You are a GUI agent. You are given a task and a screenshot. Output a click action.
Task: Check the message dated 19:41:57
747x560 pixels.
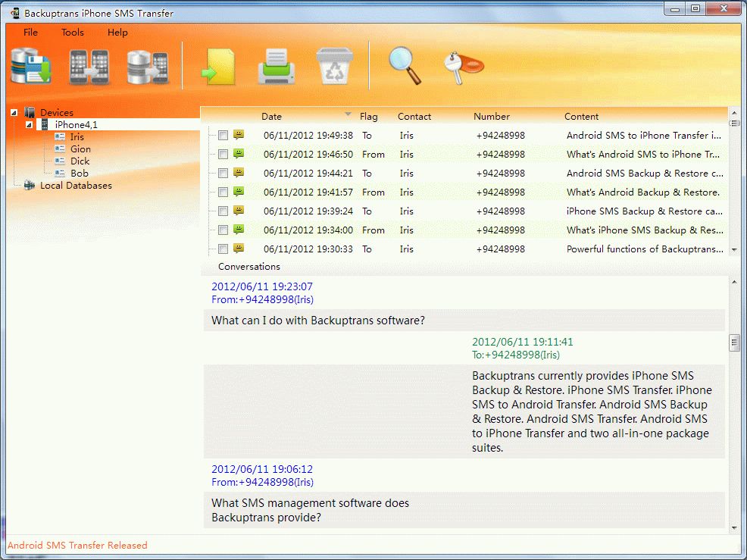(x=223, y=192)
